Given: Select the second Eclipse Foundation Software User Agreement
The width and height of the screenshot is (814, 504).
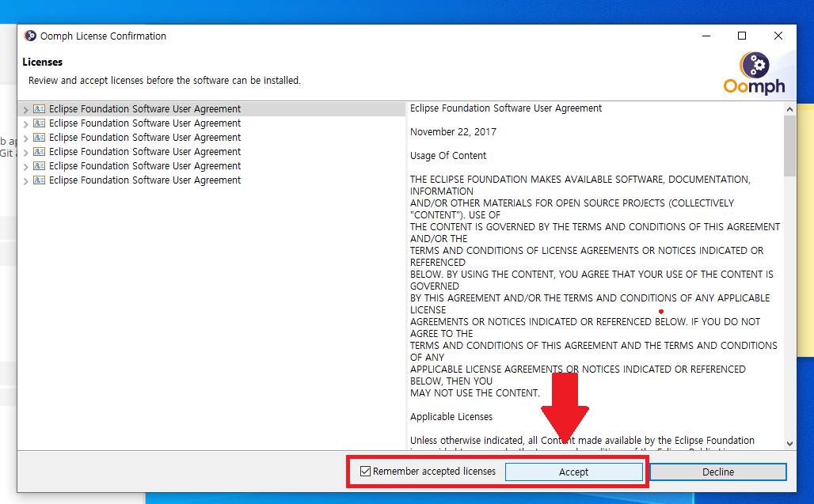Looking at the screenshot, I should tap(145, 123).
